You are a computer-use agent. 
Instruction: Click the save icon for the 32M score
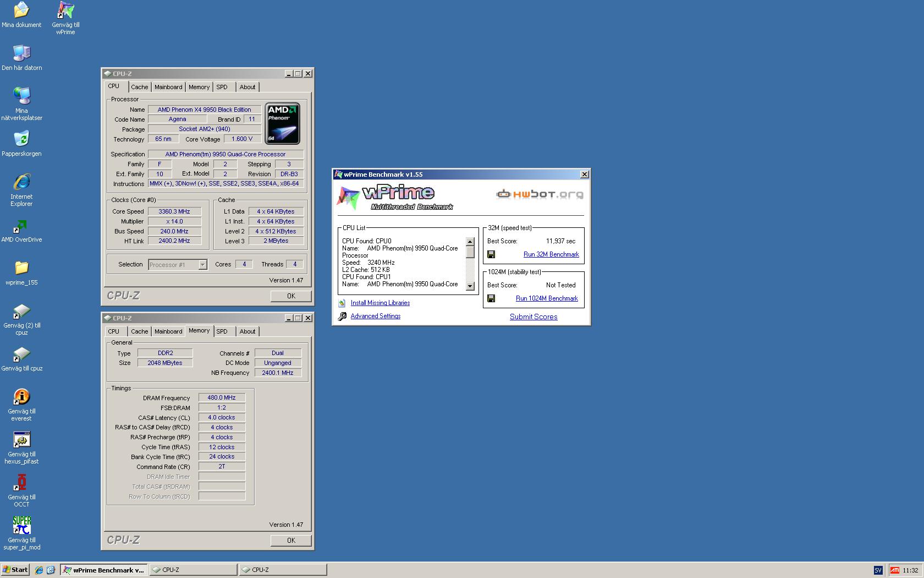tap(491, 254)
